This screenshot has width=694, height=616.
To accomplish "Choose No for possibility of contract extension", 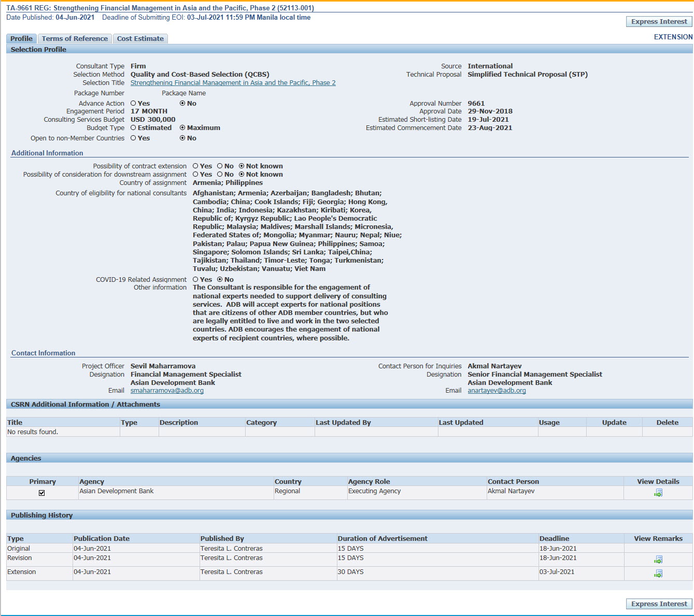I will (220, 166).
